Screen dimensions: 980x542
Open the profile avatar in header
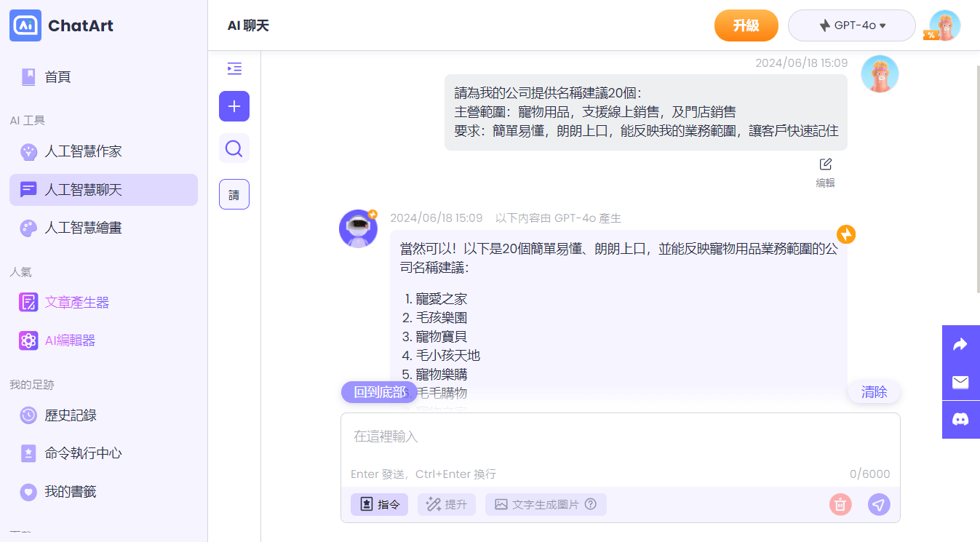coord(944,25)
